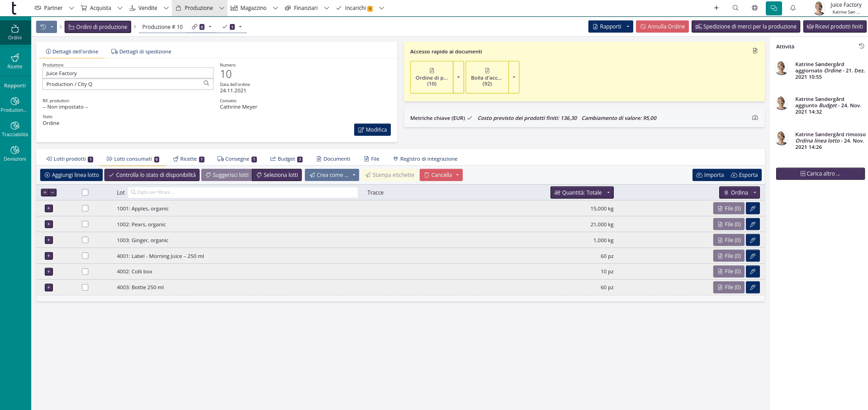This screenshot has width=868, height=410.
Task: Click Aggiungi linea lotto button
Action: pos(71,175)
